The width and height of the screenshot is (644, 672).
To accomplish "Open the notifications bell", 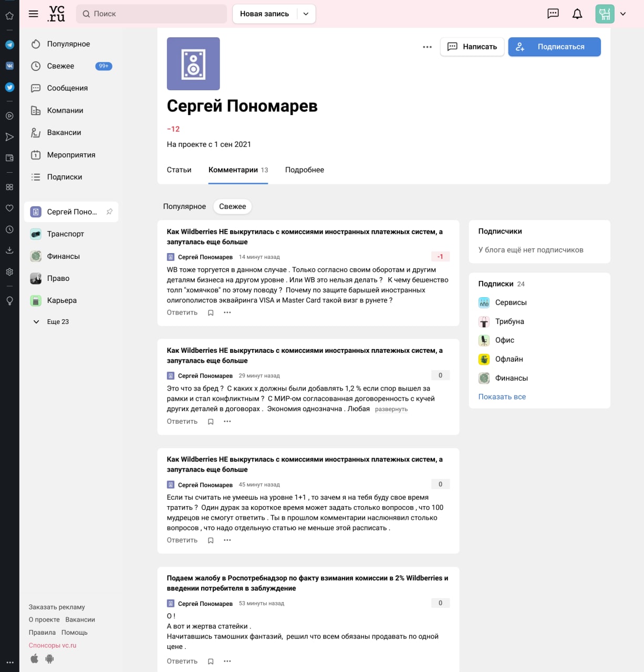I will pos(577,14).
